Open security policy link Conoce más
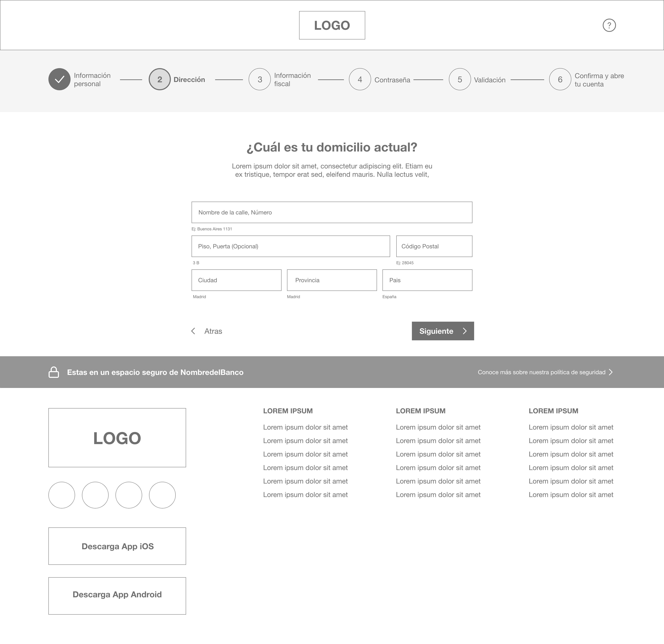This screenshot has width=664, height=644. tap(541, 372)
